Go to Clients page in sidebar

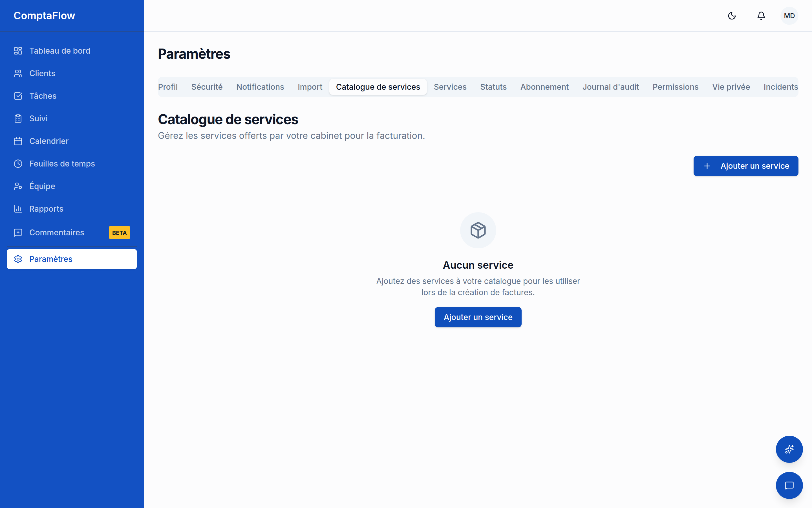(x=72, y=73)
